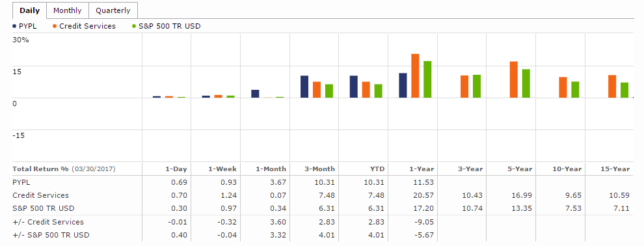Open the Quarterly tab
The height and width of the screenshot is (246, 644).
click(x=113, y=10)
